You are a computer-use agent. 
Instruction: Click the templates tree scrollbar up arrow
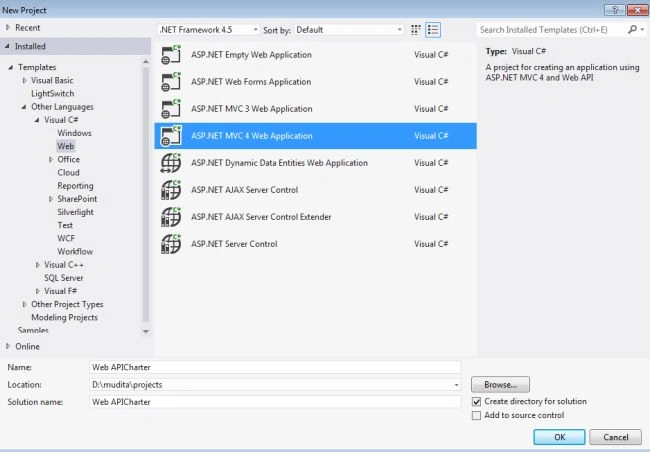(146, 61)
